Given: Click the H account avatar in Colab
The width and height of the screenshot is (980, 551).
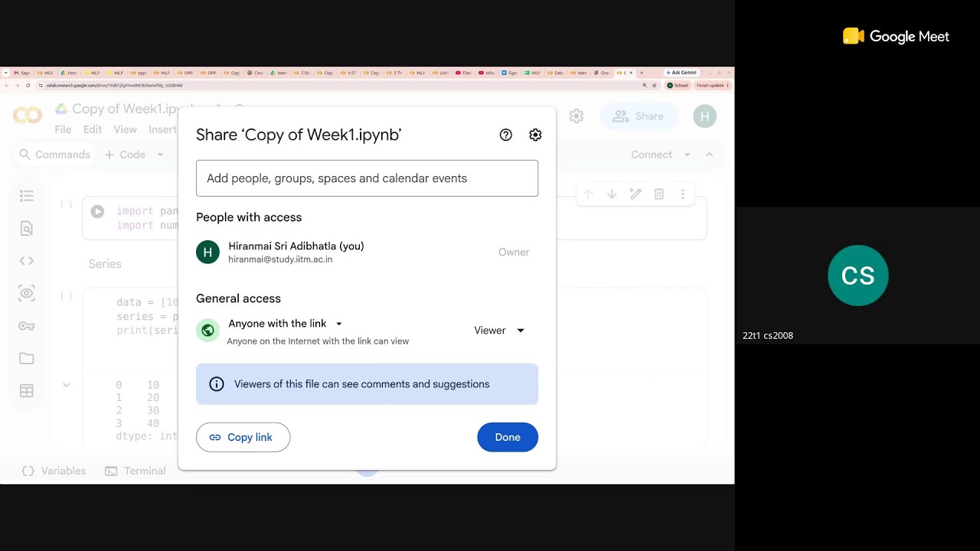Looking at the screenshot, I should click(704, 116).
